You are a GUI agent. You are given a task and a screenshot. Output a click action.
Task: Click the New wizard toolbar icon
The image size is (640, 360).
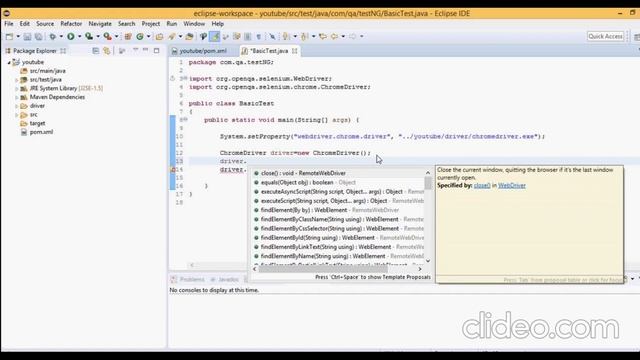9,36
